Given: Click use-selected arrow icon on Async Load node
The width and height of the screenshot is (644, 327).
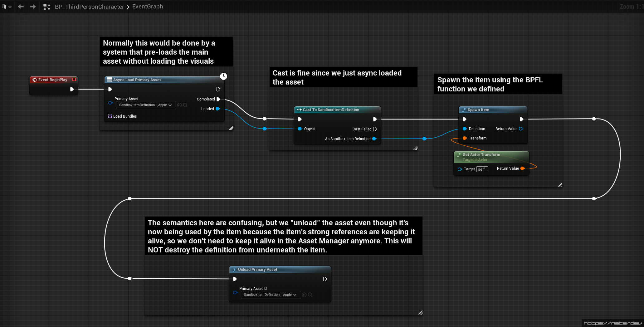Looking at the screenshot, I should (179, 105).
